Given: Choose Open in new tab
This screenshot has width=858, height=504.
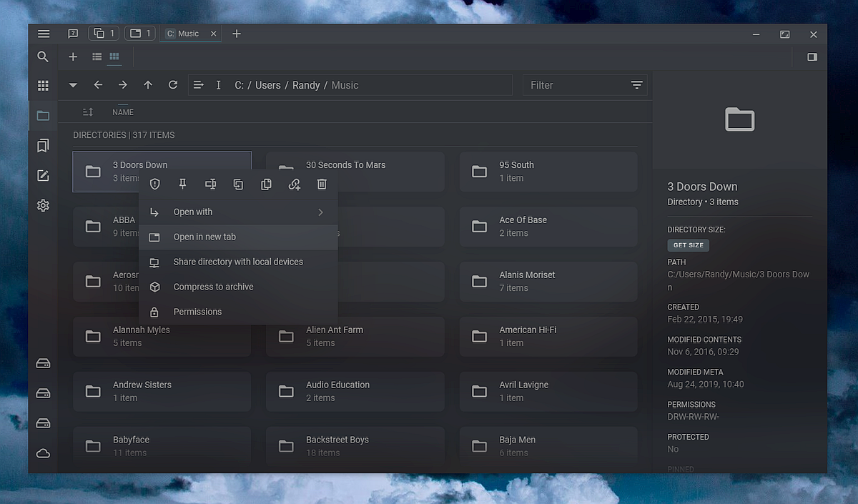Looking at the screenshot, I should pyautogui.click(x=238, y=237).
